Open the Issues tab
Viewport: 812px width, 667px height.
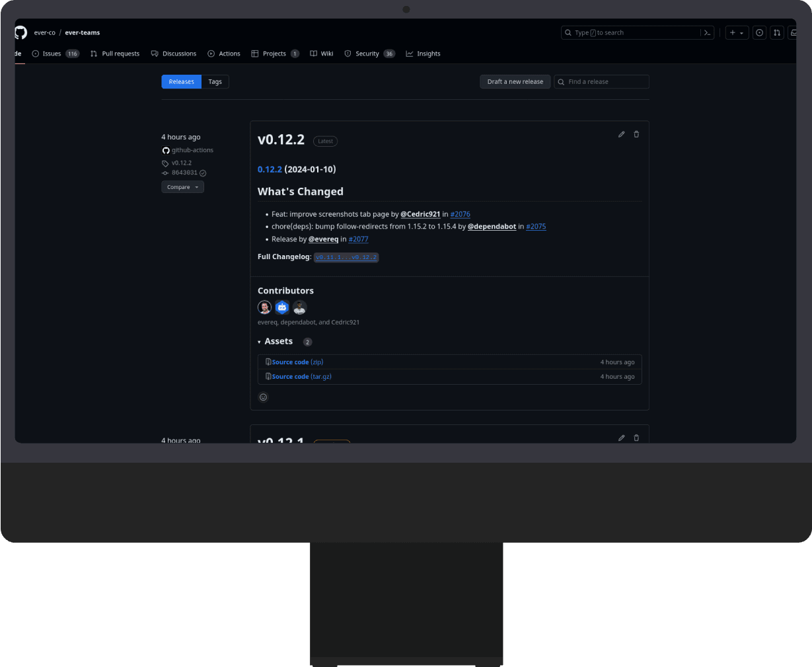[x=55, y=54]
